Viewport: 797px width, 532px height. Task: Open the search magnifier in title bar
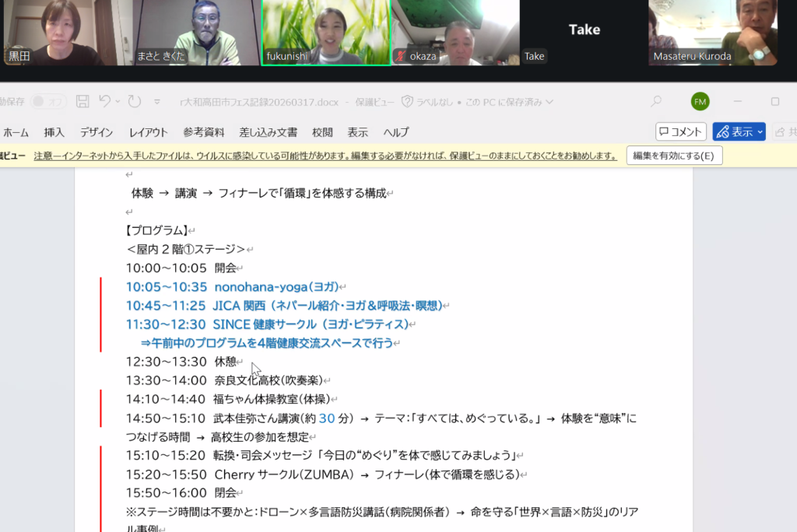[656, 102]
